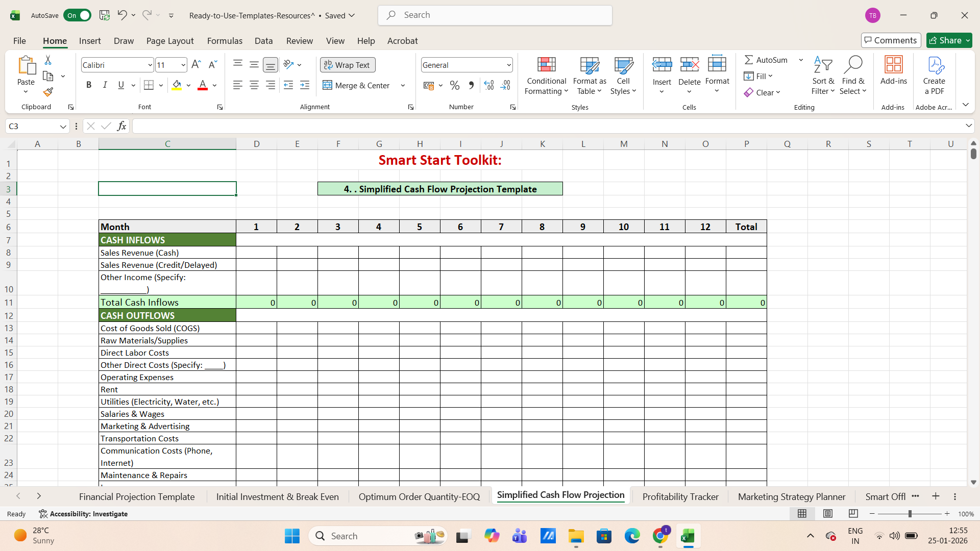Screen dimensions: 980x551
Task: Open the Font Size dropdown
Action: (x=182, y=65)
